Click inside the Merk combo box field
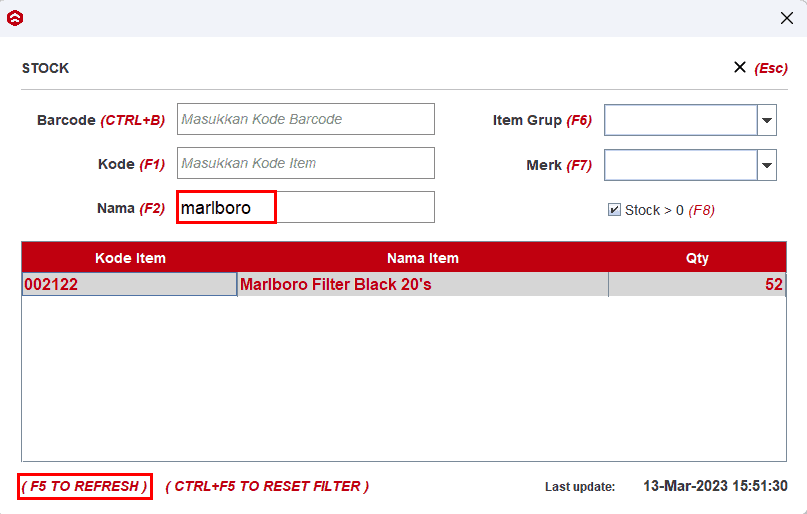The image size is (807, 514). point(679,165)
